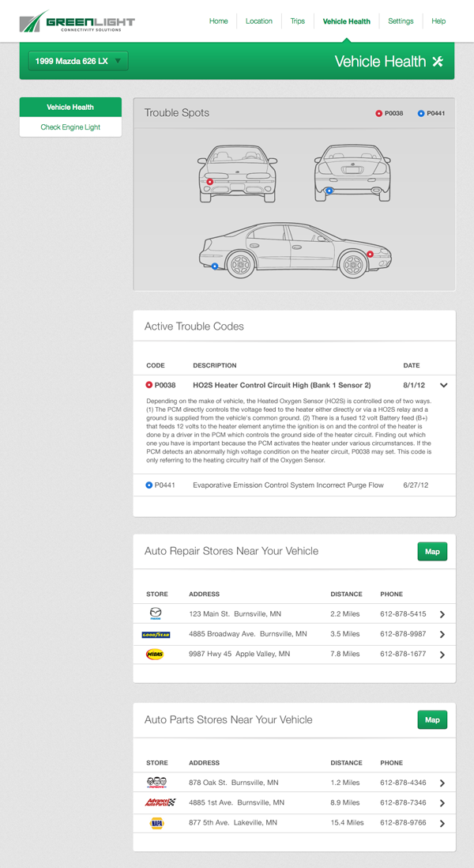Click the blue trouble marker on the rear car view
Screen dimensions: 474x868
(x=329, y=191)
